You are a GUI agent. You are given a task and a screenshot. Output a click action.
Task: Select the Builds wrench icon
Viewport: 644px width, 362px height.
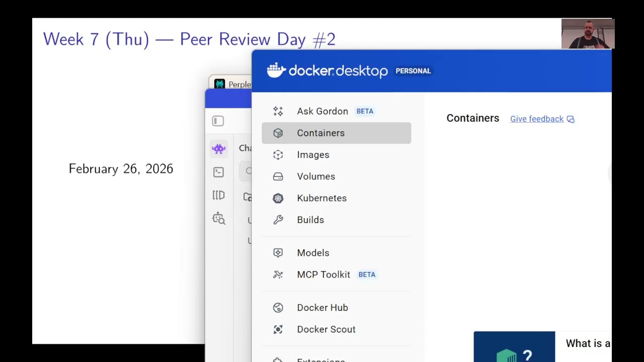click(278, 220)
